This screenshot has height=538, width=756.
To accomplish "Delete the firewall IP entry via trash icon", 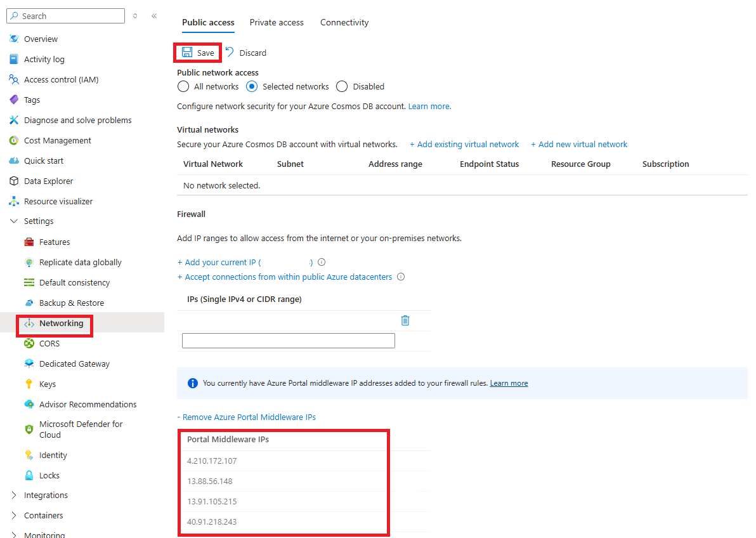I will point(405,320).
